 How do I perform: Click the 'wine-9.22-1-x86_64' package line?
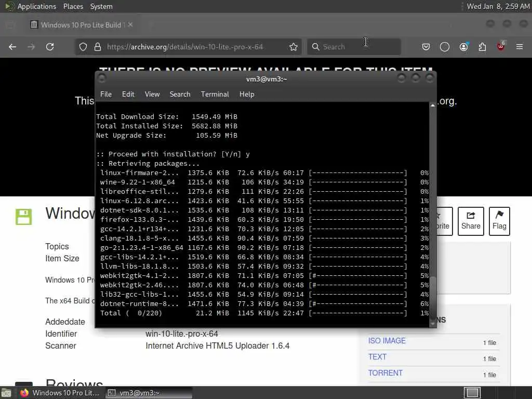point(264,182)
